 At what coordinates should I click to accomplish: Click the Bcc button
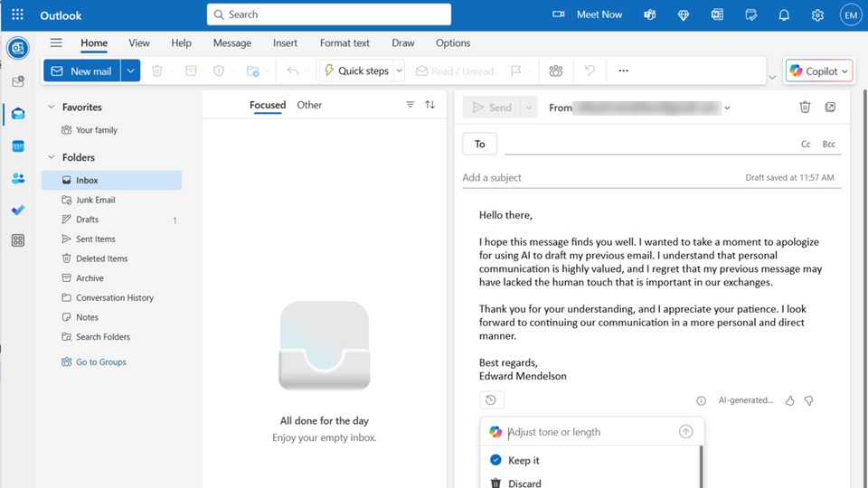[x=828, y=145]
